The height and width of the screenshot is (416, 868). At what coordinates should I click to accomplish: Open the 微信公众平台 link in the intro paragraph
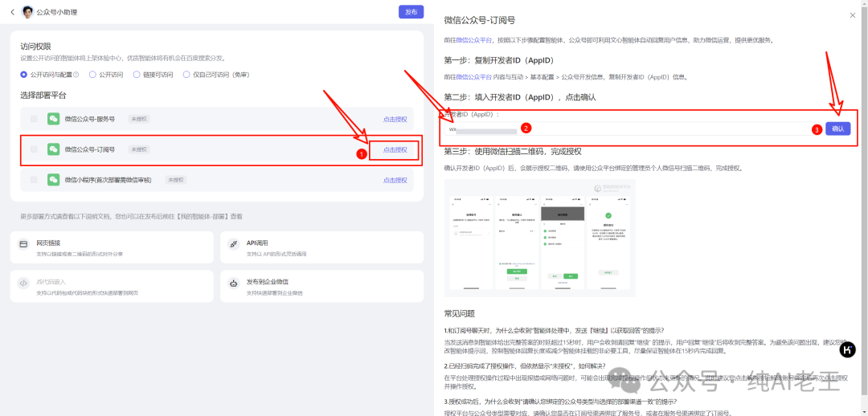coord(474,40)
